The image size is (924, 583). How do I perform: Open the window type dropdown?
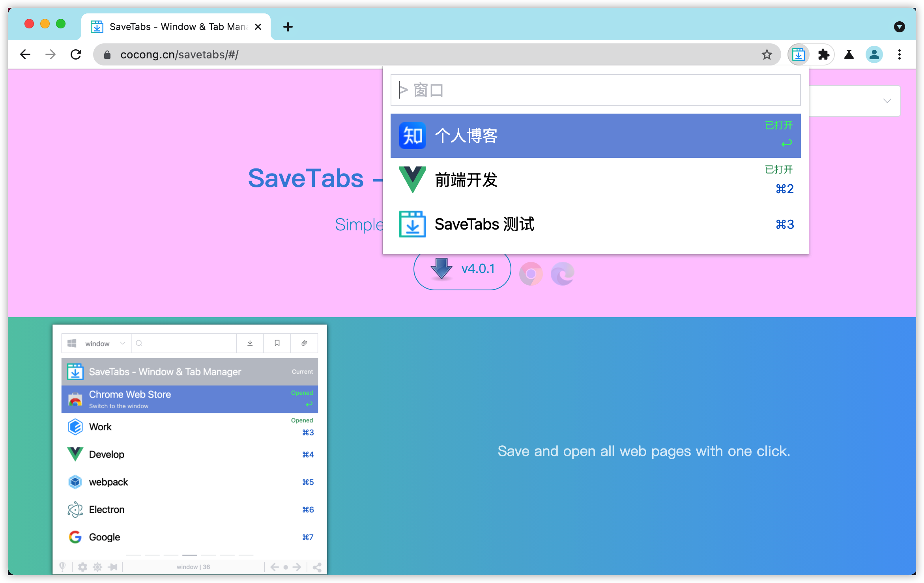pyautogui.click(x=96, y=343)
